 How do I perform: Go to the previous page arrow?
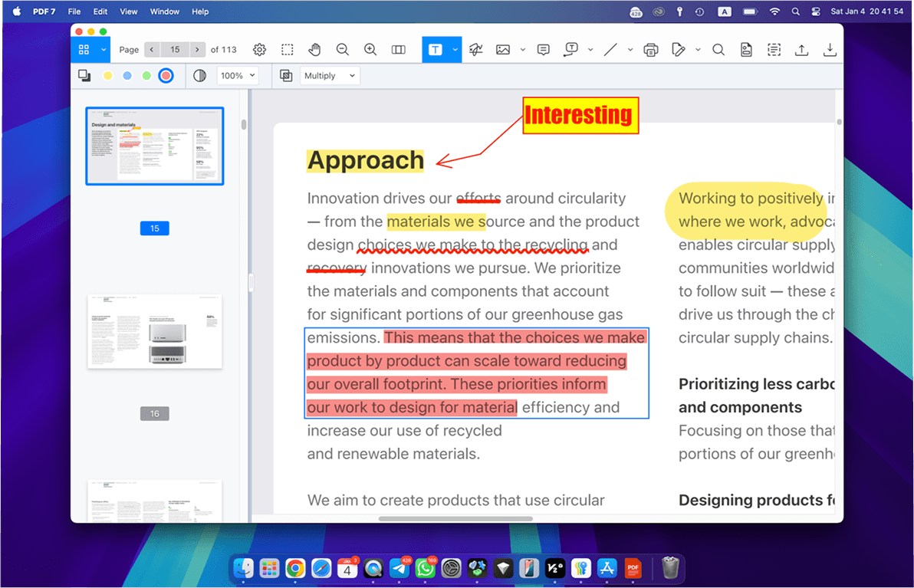click(x=152, y=50)
